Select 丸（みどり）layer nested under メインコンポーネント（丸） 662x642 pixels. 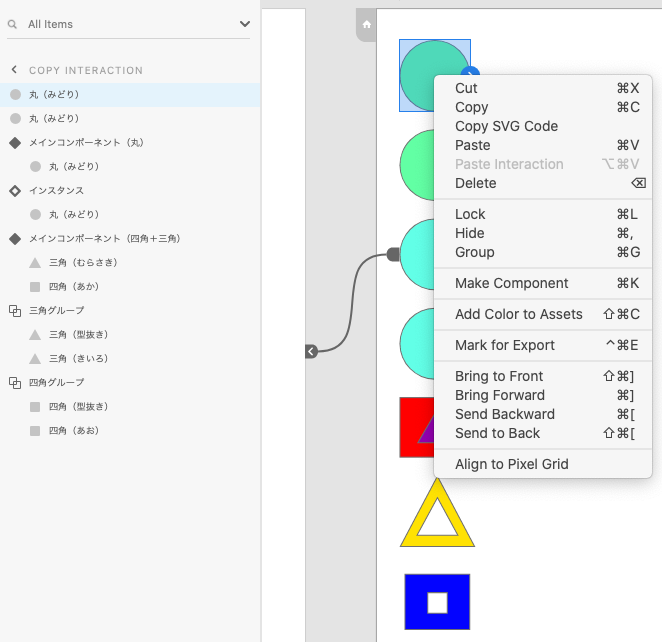coord(130,167)
